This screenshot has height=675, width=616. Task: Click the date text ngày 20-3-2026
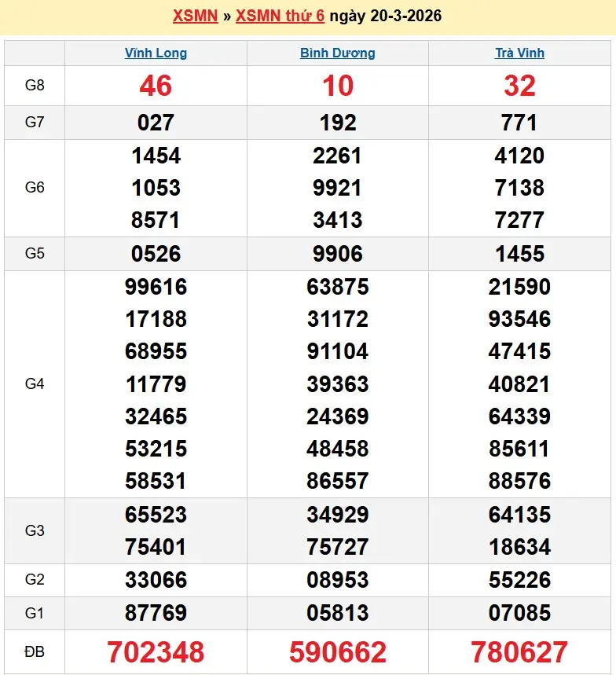pos(385,16)
